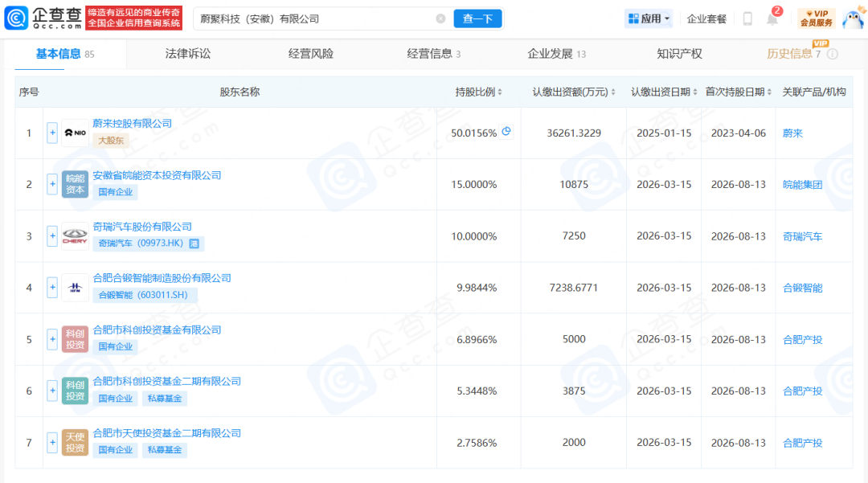868x483 pixels.
Task: Click the 合锻智能 HFM logo
Action: click(75, 288)
